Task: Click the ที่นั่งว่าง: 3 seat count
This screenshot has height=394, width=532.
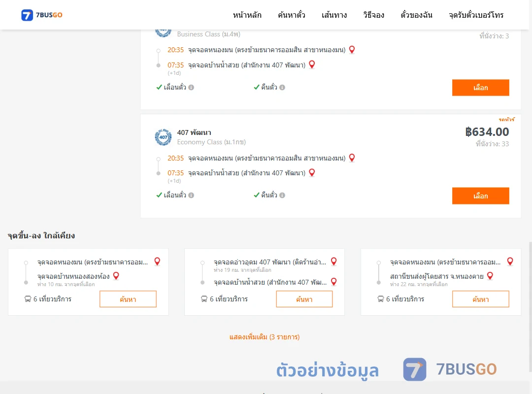Action: click(x=494, y=36)
